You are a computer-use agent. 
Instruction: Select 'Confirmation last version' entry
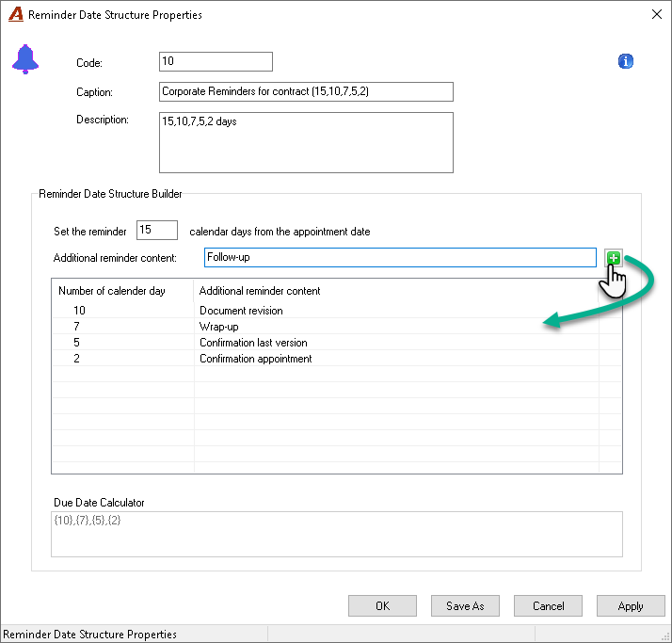pos(253,343)
